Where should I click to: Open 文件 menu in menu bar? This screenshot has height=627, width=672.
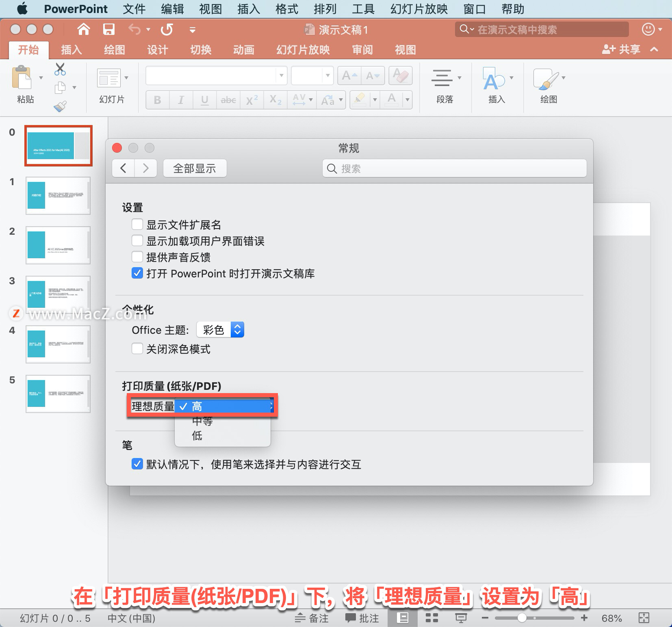click(x=134, y=9)
